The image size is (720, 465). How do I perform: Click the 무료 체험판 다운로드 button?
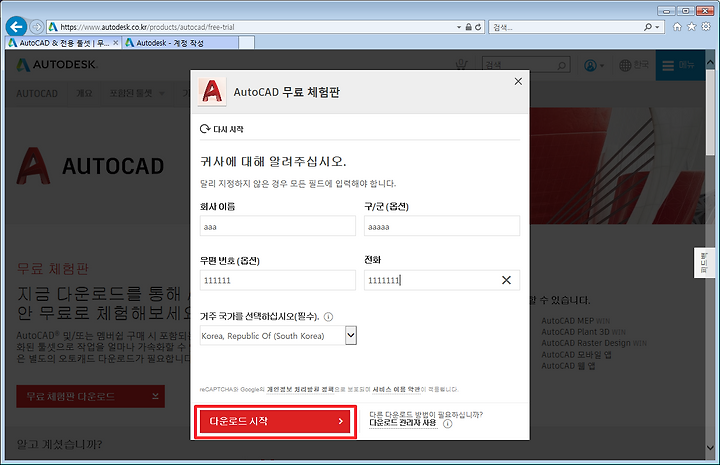pyautogui.click(x=90, y=396)
